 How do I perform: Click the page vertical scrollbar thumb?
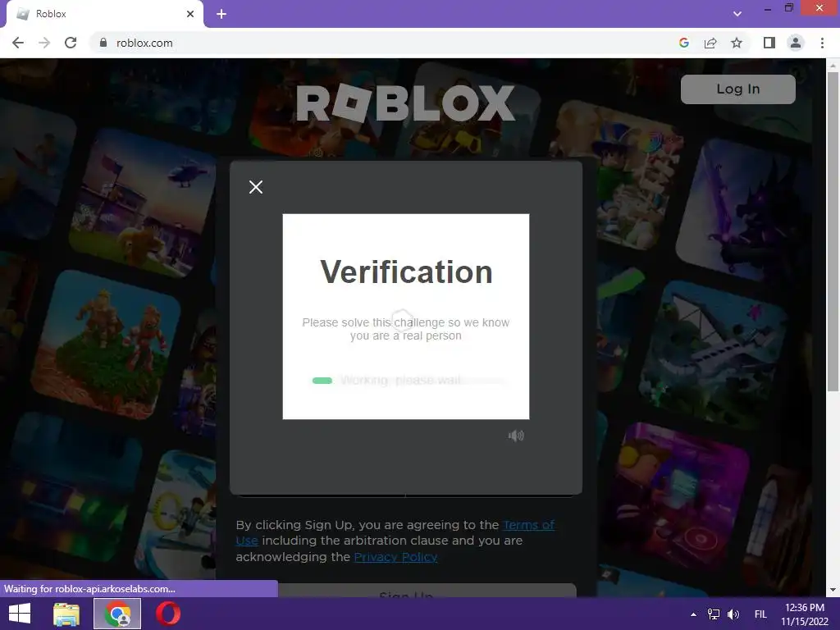833,231
